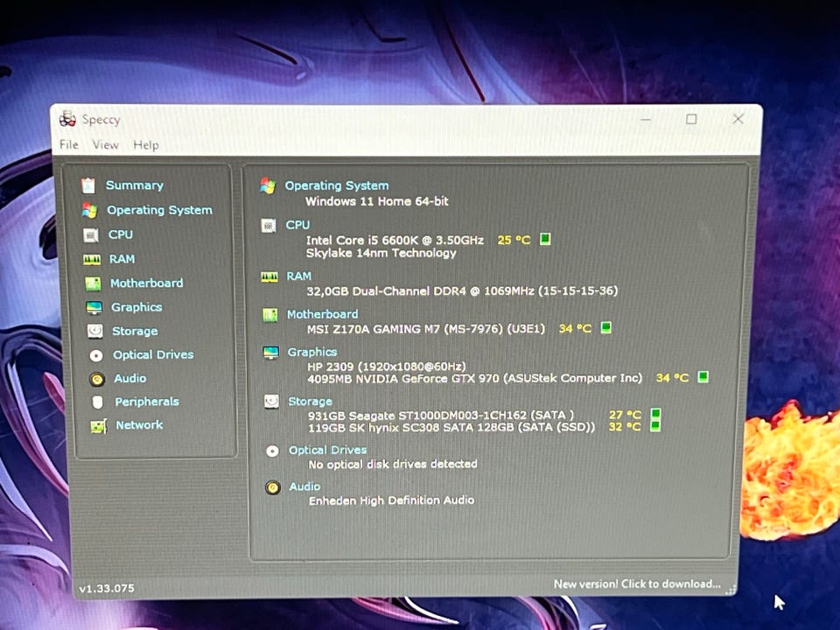Open Peripherals section from sidebar
840x630 pixels.
click(147, 402)
